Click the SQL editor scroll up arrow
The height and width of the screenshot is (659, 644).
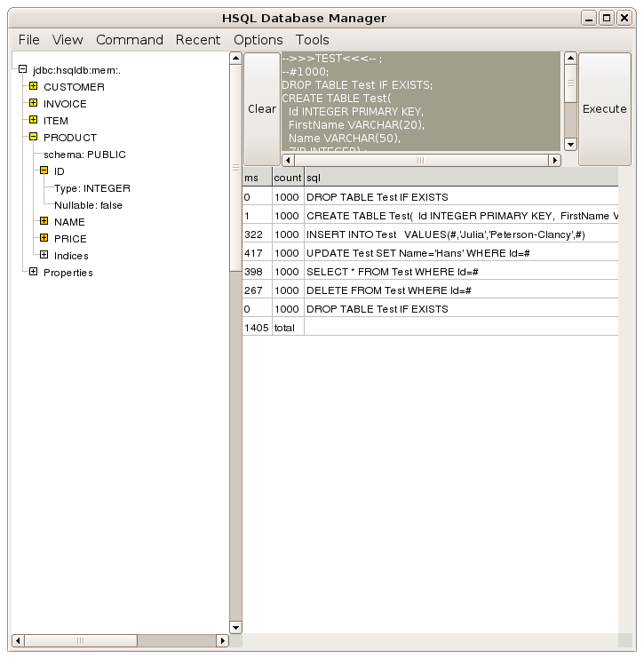(570, 58)
